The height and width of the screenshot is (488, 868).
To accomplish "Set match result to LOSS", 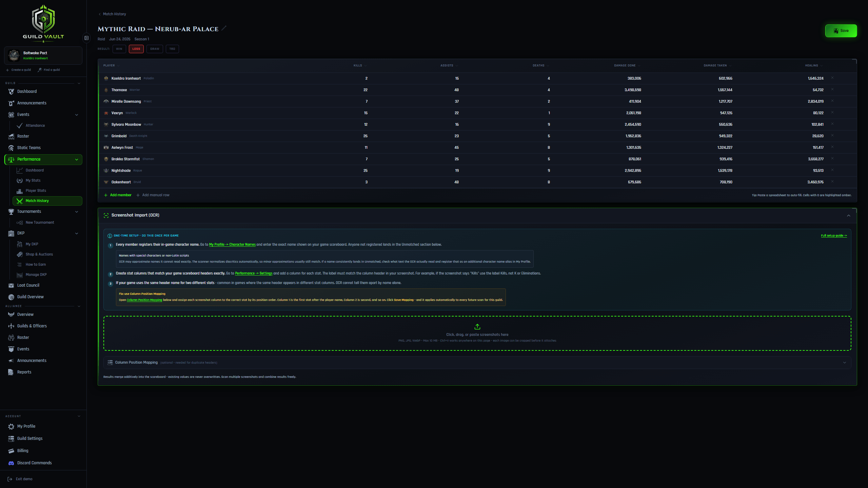I will [136, 49].
